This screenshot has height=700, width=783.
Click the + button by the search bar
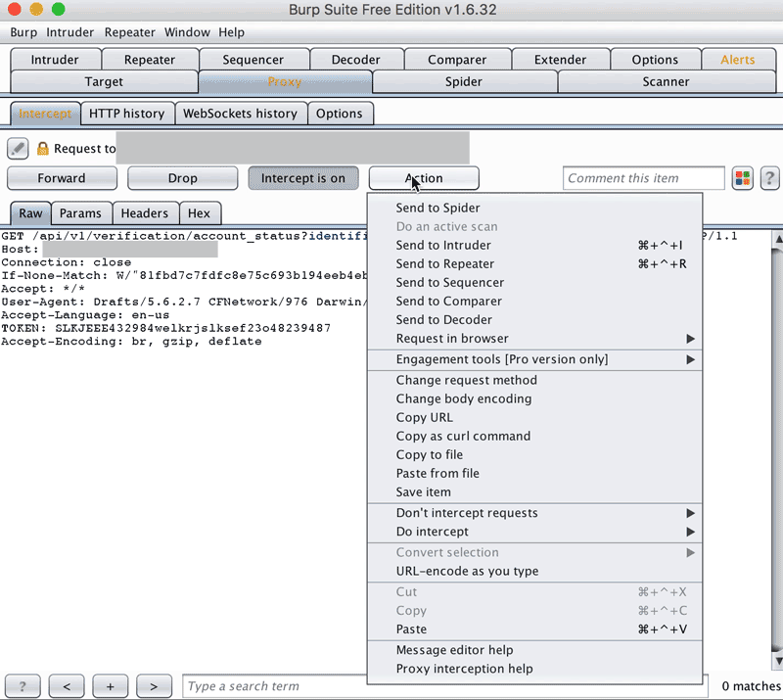click(111, 686)
